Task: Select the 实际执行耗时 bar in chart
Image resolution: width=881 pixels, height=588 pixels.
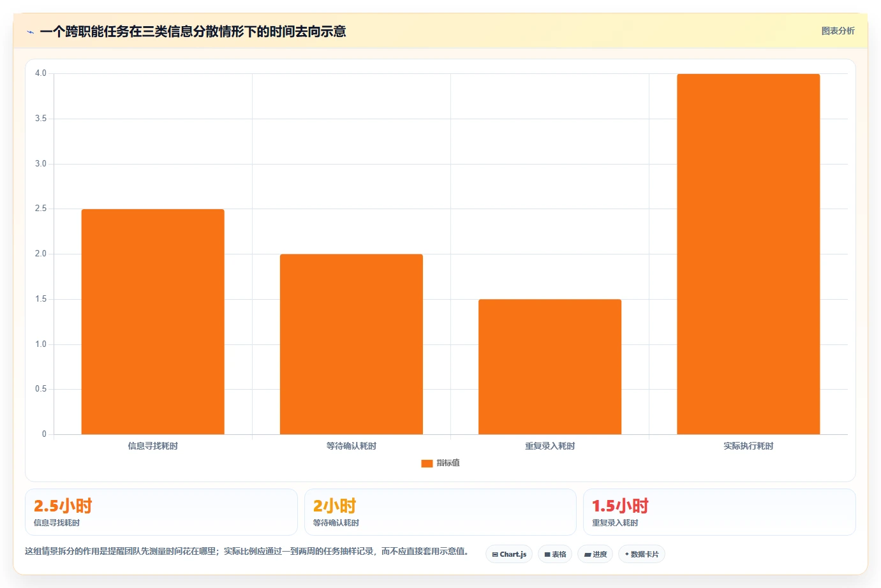Action: click(x=748, y=254)
